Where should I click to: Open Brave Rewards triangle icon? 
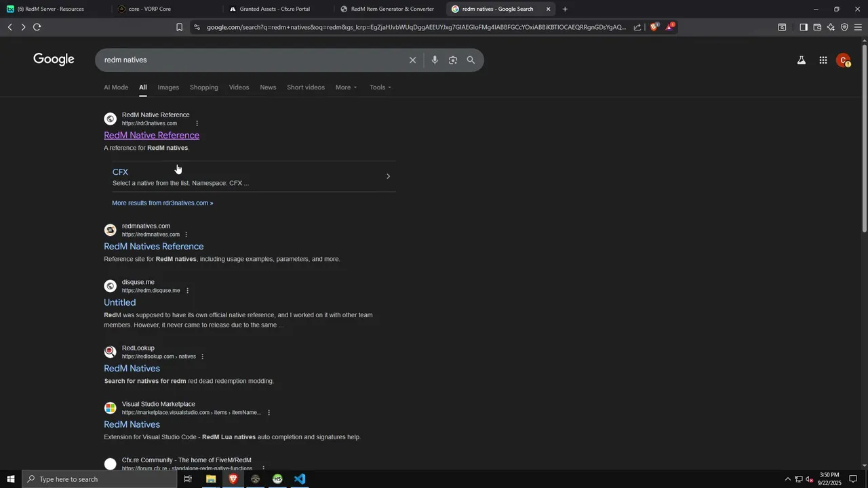tap(670, 27)
